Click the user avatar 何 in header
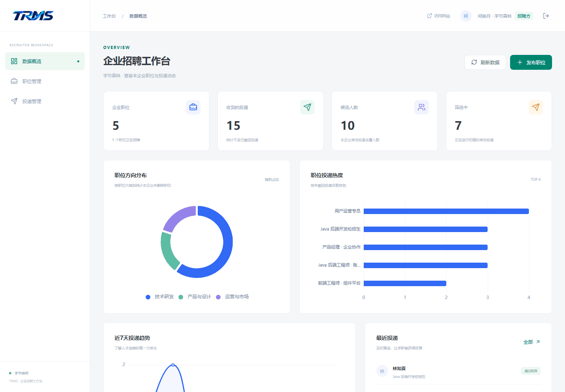 (x=466, y=16)
